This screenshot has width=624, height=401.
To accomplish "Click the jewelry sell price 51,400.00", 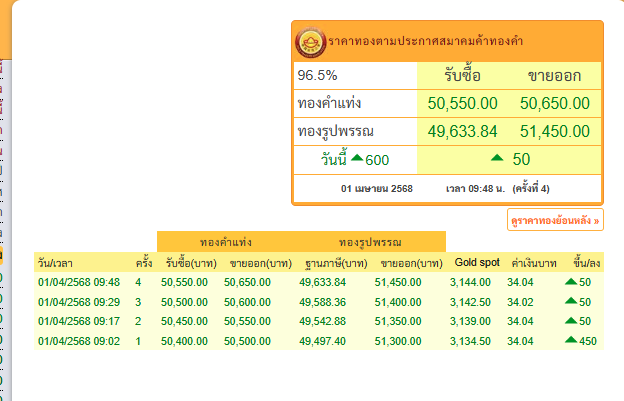I will coord(398,302).
